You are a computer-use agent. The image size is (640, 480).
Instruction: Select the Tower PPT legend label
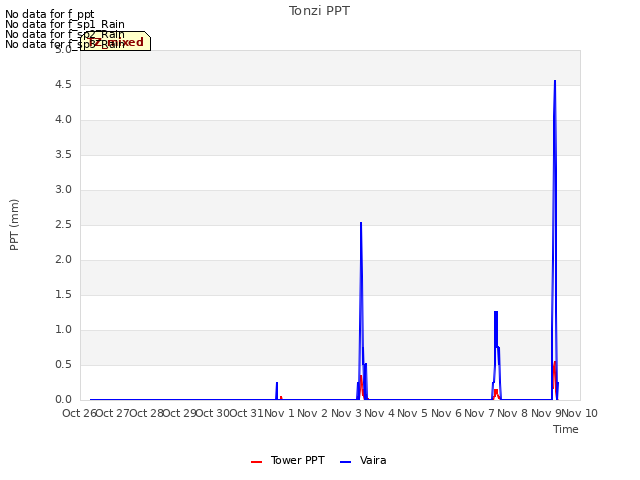coord(298,460)
